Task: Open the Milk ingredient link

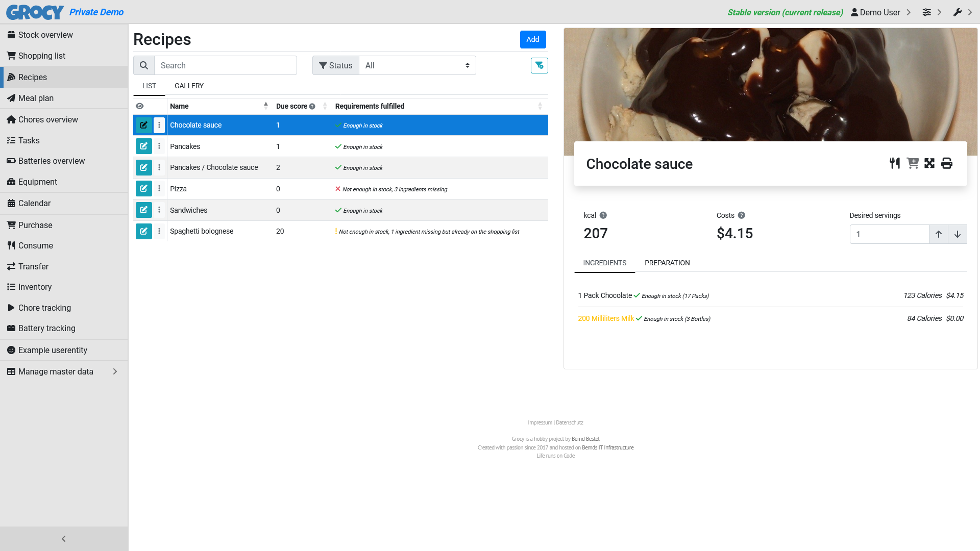Action: click(x=606, y=318)
